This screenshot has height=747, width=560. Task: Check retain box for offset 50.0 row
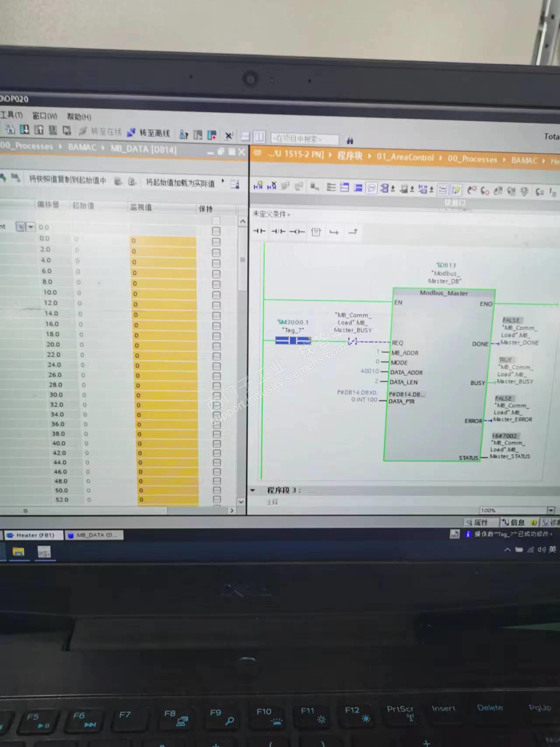pyautogui.click(x=217, y=490)
